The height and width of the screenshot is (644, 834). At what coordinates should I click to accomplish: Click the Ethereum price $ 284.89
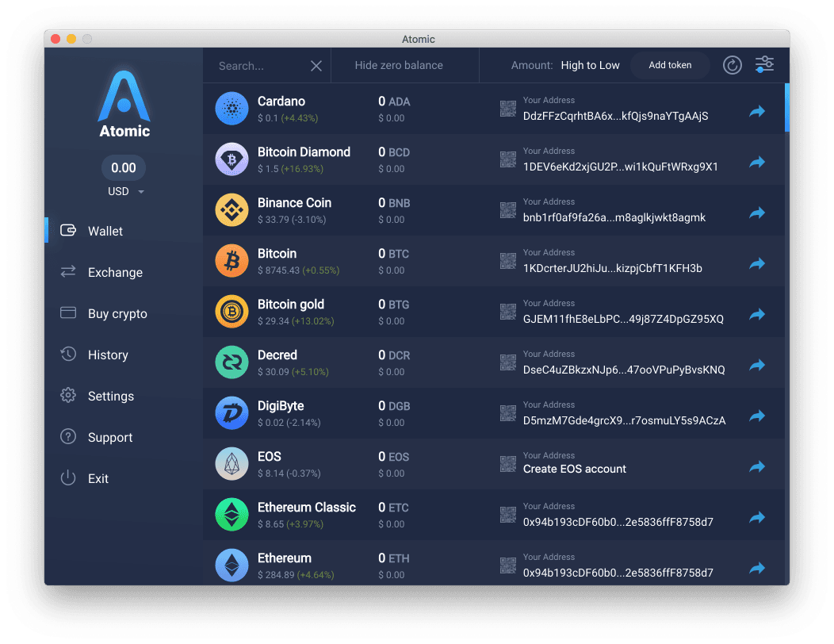276,575
